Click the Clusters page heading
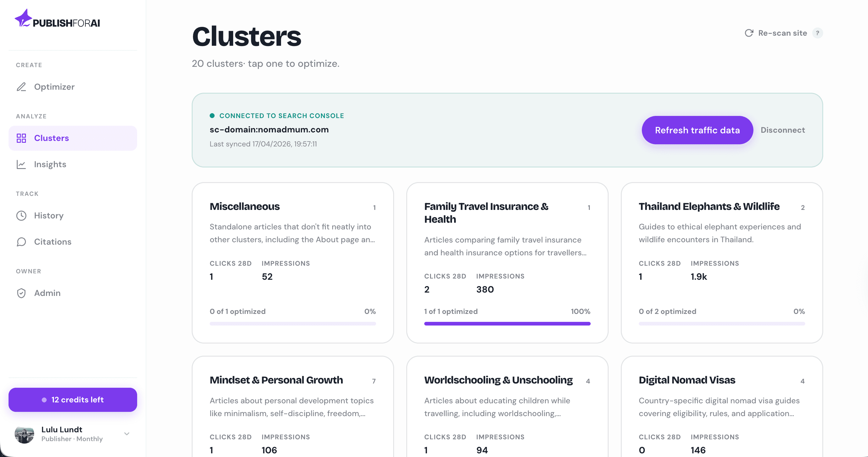The height and width of the screenshot is (457, 868). coord(246,36)
